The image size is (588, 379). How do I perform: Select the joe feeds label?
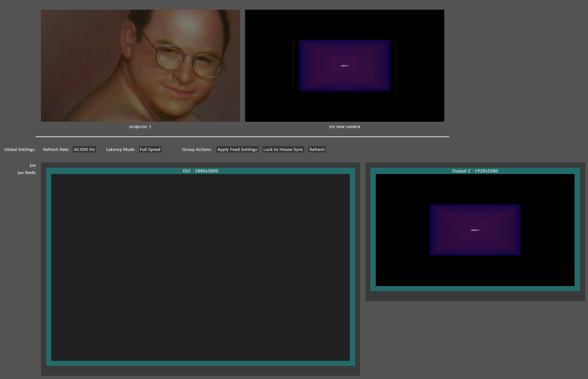27,173
